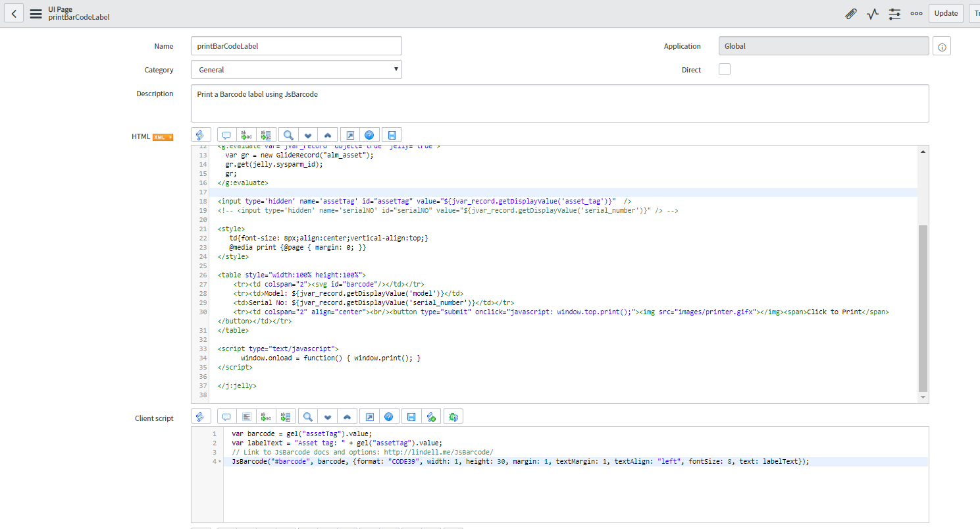
Task: Enable the Direct checkbox
Action: coord(725,69)
